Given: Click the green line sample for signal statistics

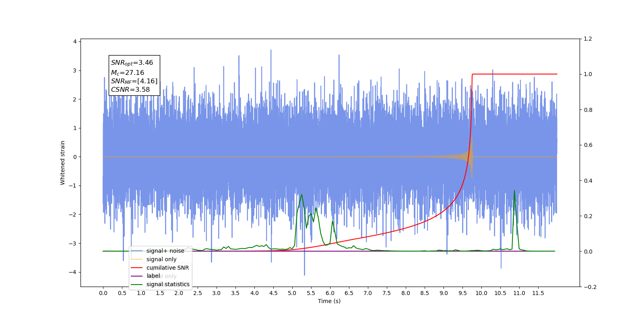Looking at the screenshot, I should 137,285.
